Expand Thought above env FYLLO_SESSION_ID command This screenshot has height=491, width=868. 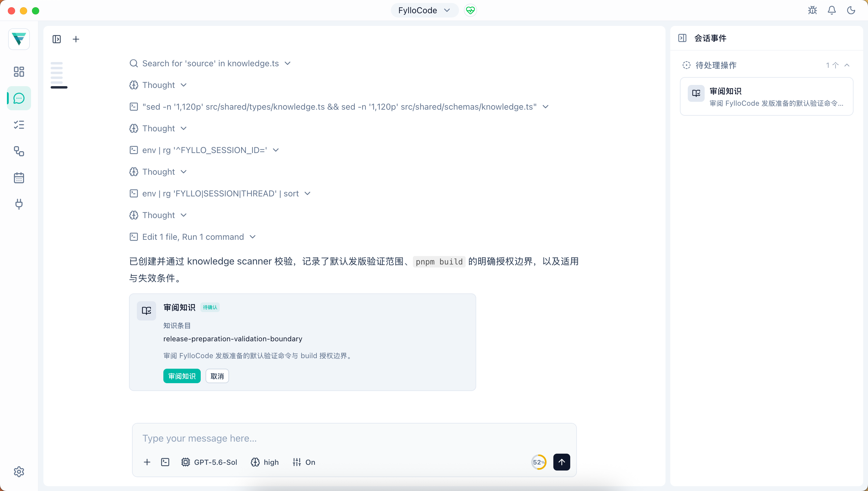click(158, 129)
